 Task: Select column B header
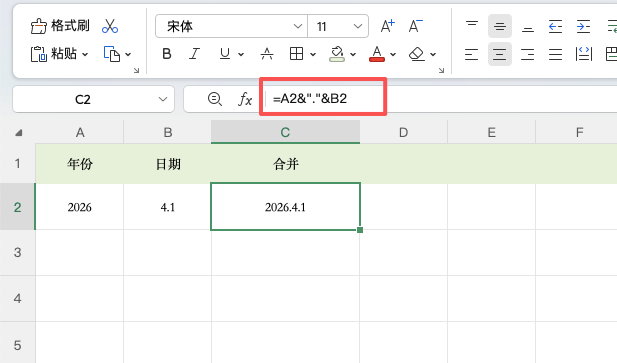coord(168,132)
